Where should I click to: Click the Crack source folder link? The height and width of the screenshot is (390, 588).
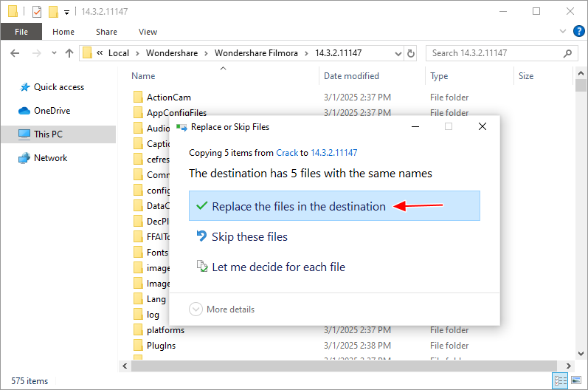[286, 152]
